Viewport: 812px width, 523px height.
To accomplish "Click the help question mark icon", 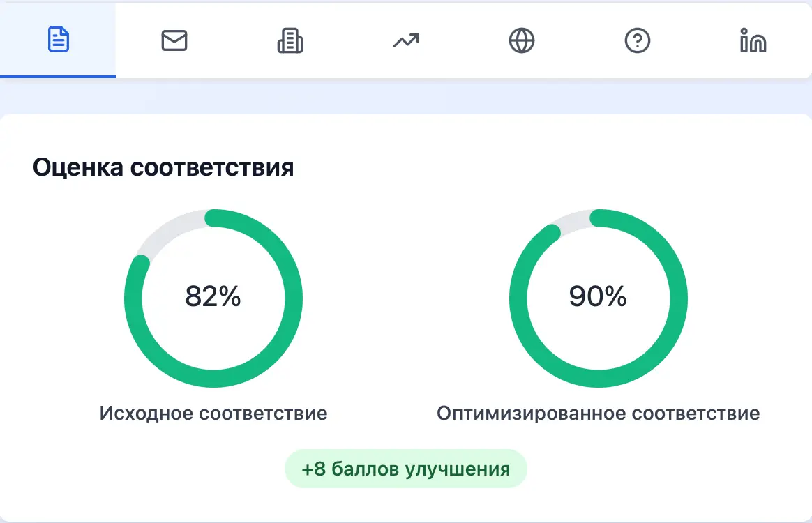I will click(x=637, y=40).
